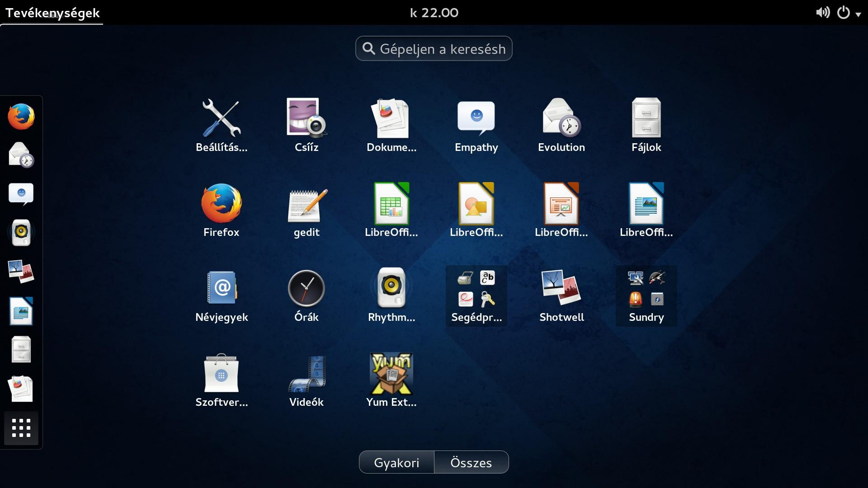The width and height of the screenshot is (868, 488).
Task: Focus the Gépeljen a kereséshez search field
Action: [434, 48]
